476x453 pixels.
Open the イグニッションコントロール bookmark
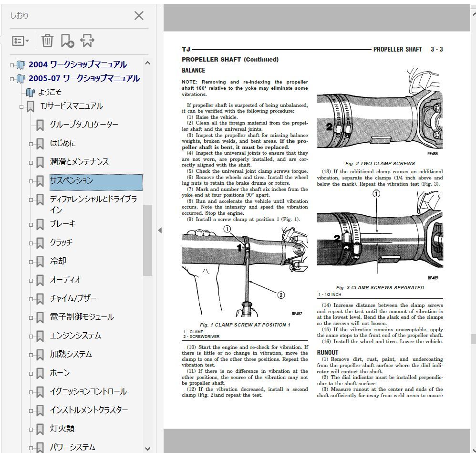pos(88,391)
